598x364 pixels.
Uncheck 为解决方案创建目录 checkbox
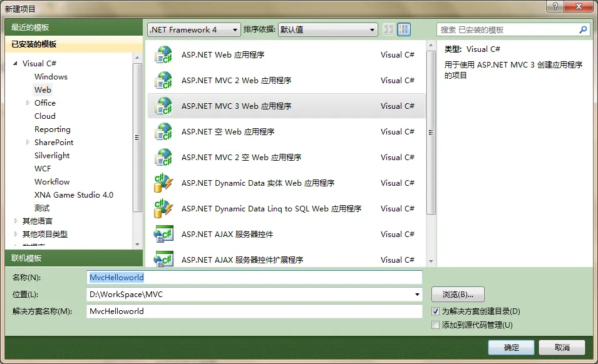[436, 311]
